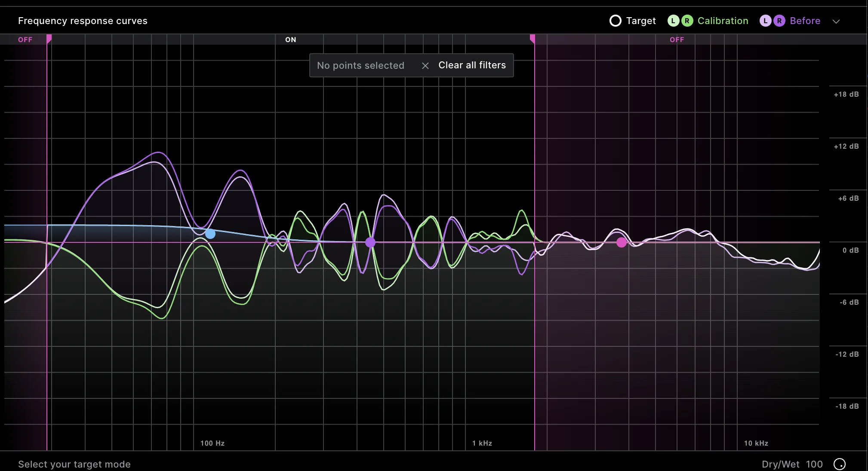Viewport: 868px width, 471px height.
Task: Click the Select your target mode heading
Action: click(74, 464)
